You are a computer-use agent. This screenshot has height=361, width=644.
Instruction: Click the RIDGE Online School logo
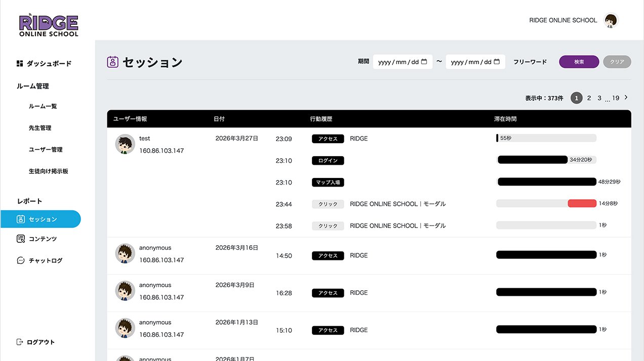[49, 25]
